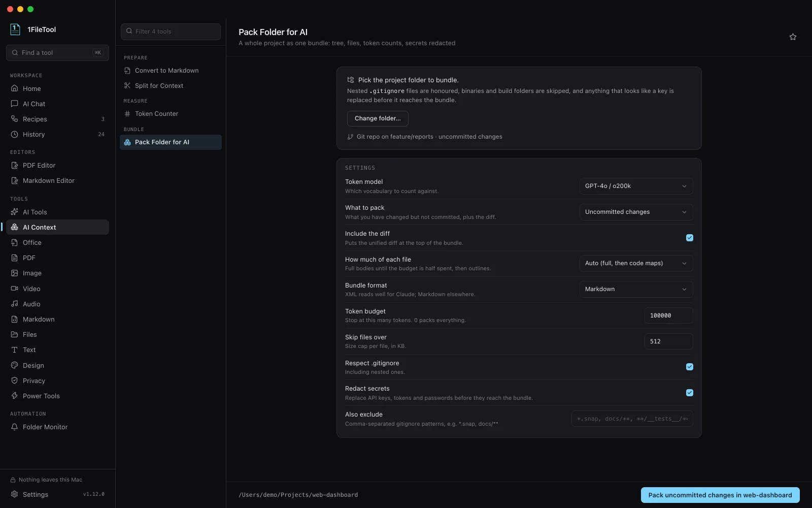Click the 1FileTool logo icon
The height and width of the screenshot is (508, 812).
[x=15, y=29]
